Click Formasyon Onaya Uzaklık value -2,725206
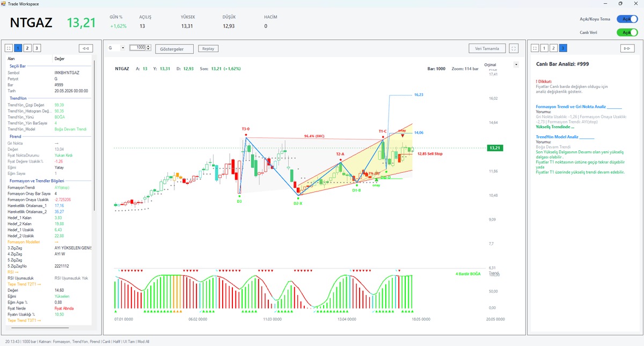The height and width of the screenshot is (346, 644). 63,200
